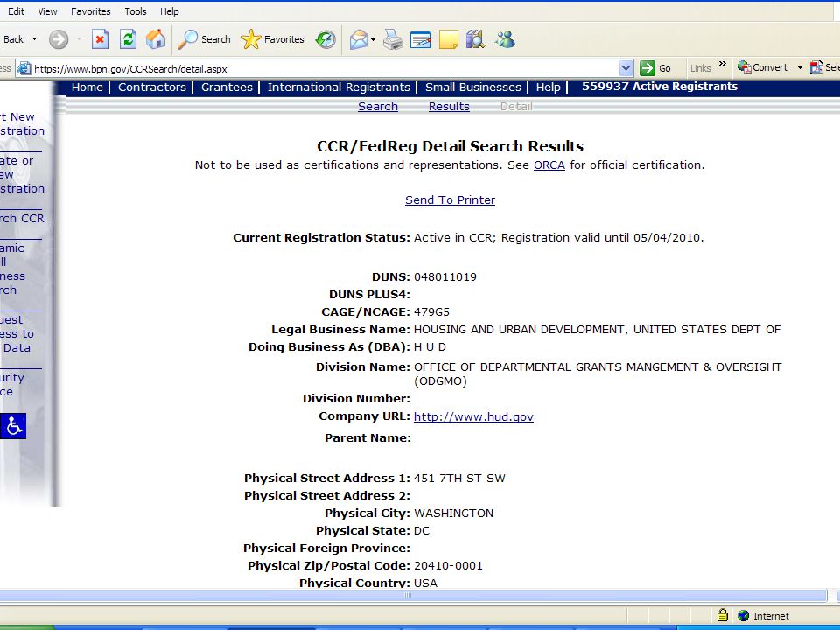Click the yellow note Discuss icon

point(448,39)
